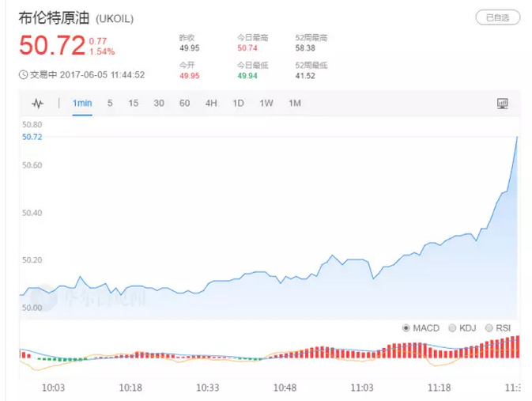
Task: Choose the 4H timeframe tab
Action: (x=211, y=104)
